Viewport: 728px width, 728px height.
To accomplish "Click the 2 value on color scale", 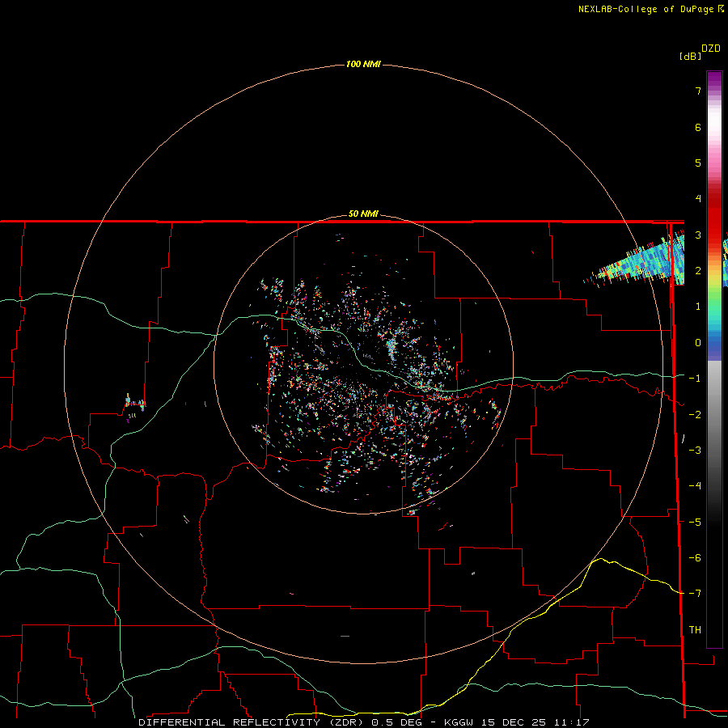I will pyautogui.click(x=698, y=271).
